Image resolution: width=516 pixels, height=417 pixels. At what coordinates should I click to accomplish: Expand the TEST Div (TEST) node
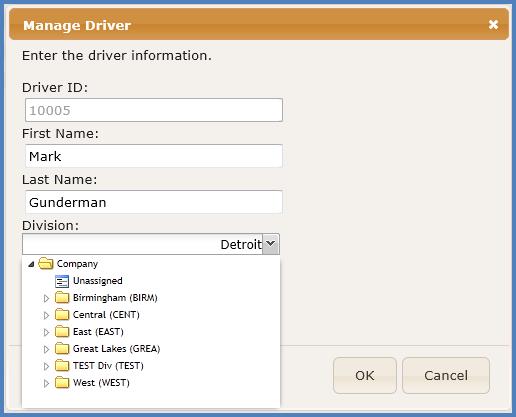point(46,366)
